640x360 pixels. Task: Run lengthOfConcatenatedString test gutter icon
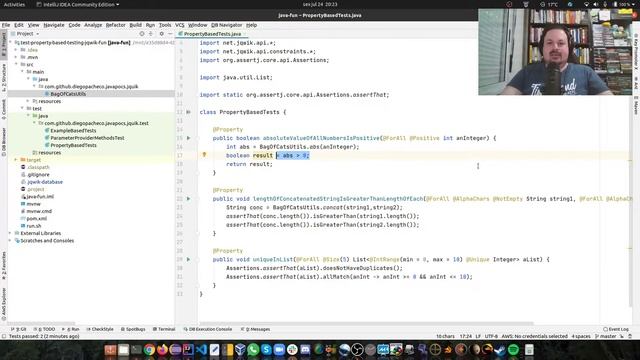189,199
